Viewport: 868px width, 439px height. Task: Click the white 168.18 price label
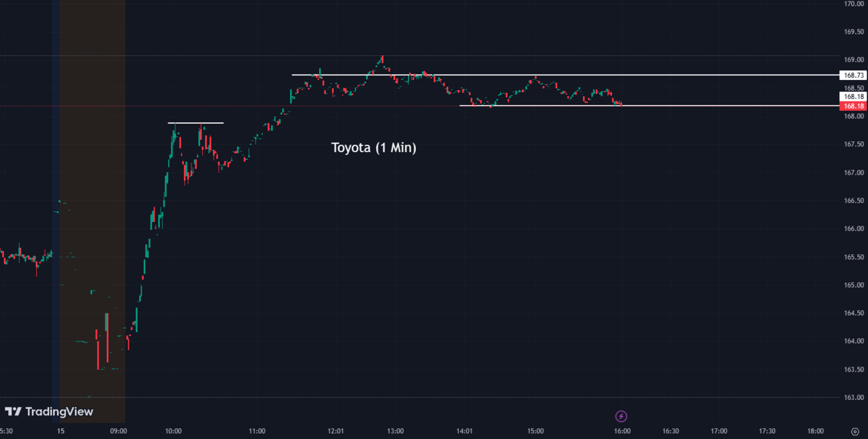coord(853,97)
